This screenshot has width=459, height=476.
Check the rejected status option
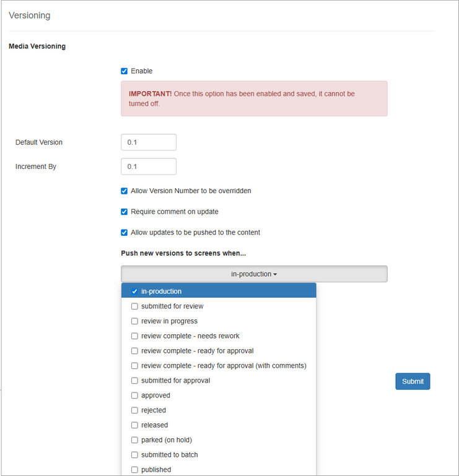click(x=134, y=410)
